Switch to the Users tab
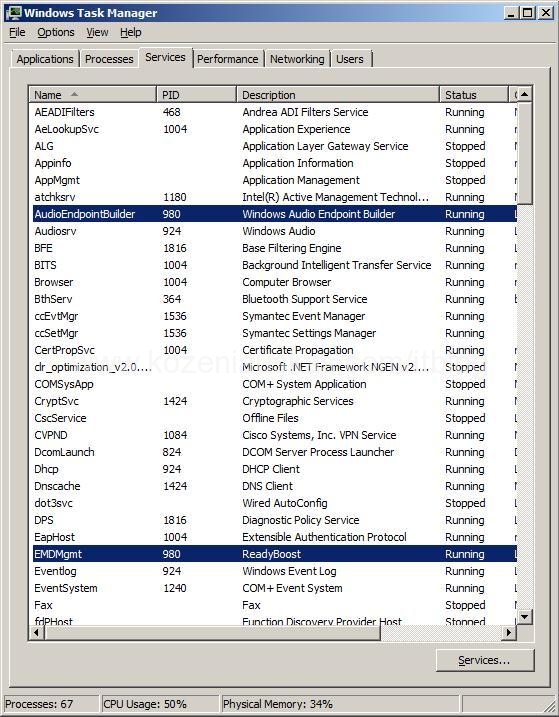Viewport: 559px width, 717px height. pos(350,59)
